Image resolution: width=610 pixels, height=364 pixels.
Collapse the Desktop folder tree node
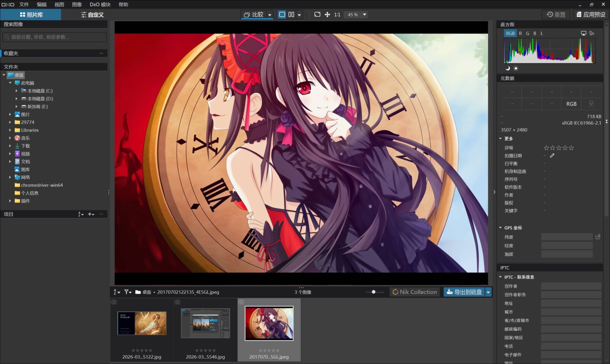[x=4, y=75]
